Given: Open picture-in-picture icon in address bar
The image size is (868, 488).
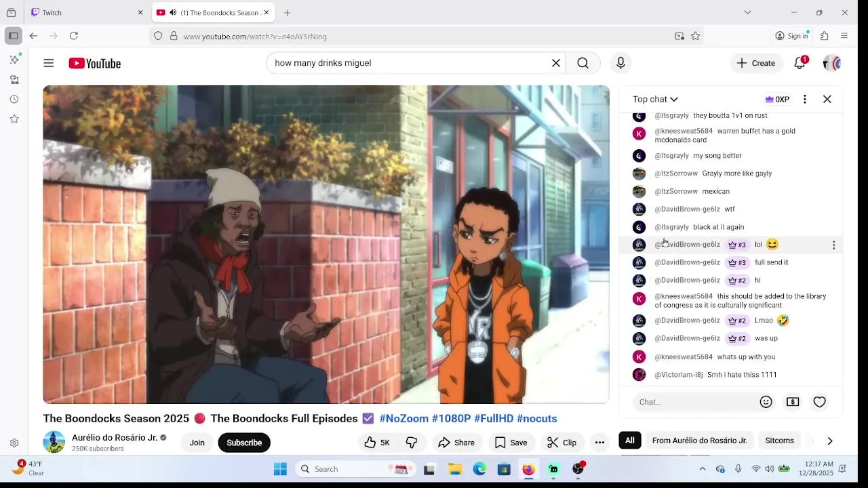Looking at the screenshot, I should click(679, 36).
